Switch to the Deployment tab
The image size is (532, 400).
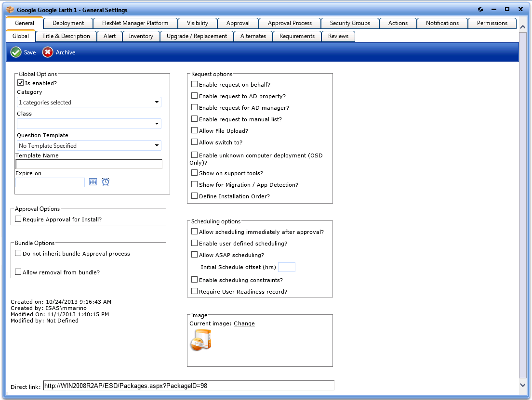67,23
